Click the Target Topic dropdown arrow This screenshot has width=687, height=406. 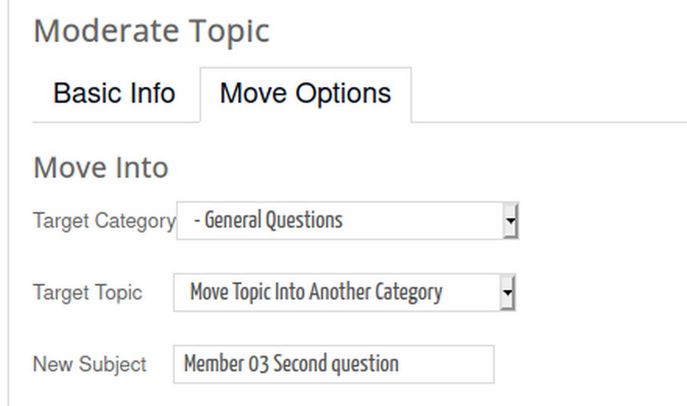[507, 293]
